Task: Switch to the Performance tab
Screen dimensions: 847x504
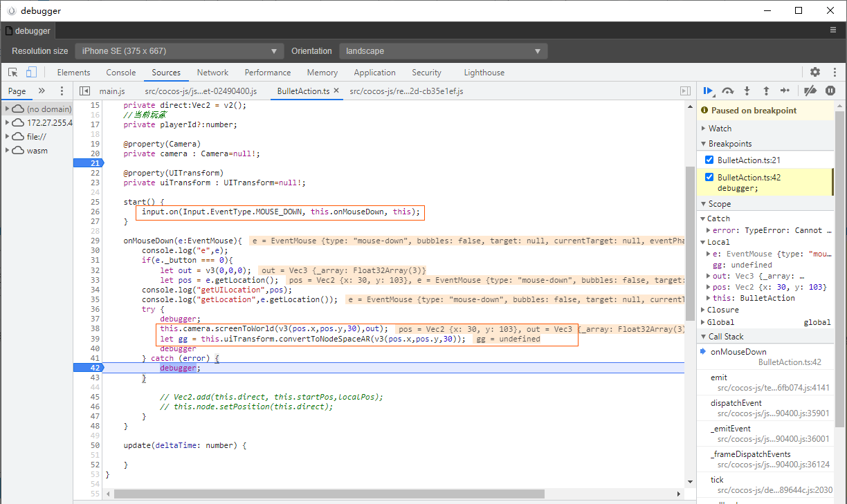Action: 268,73
